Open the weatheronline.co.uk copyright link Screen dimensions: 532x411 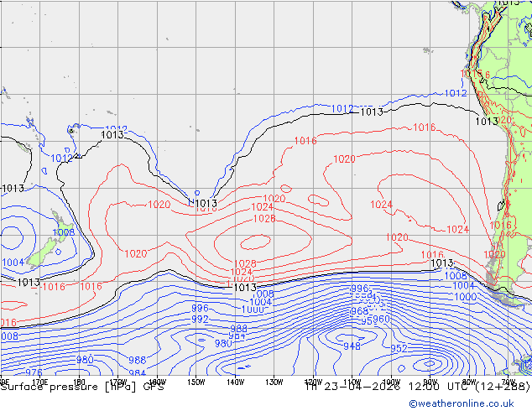[x=461, y=403]
